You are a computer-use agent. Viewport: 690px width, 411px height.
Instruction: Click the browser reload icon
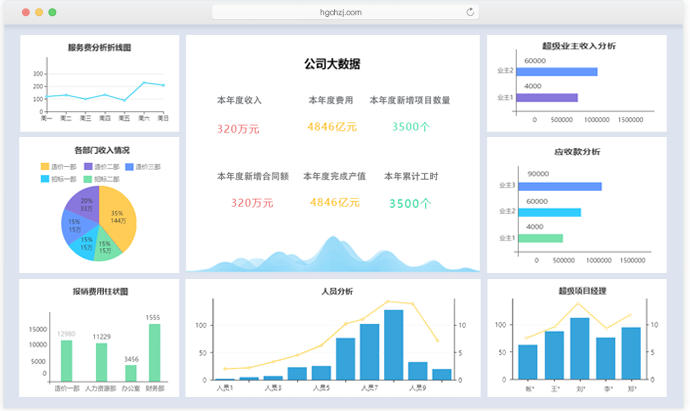(x=470, y=12)
